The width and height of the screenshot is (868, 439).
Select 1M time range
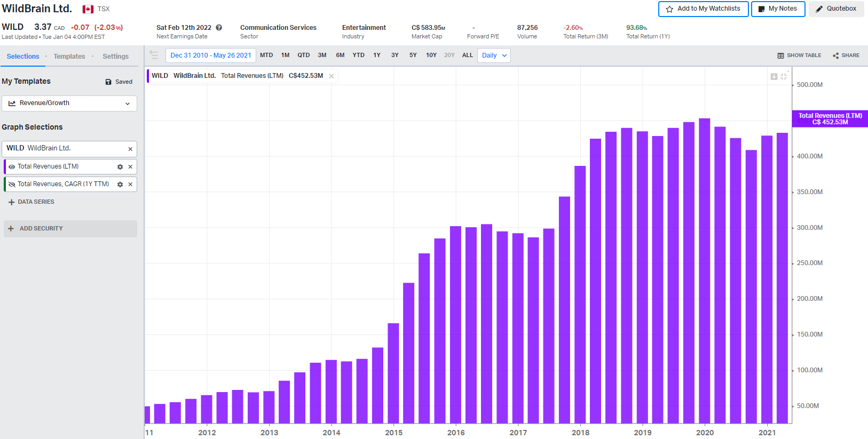(286, 55)
